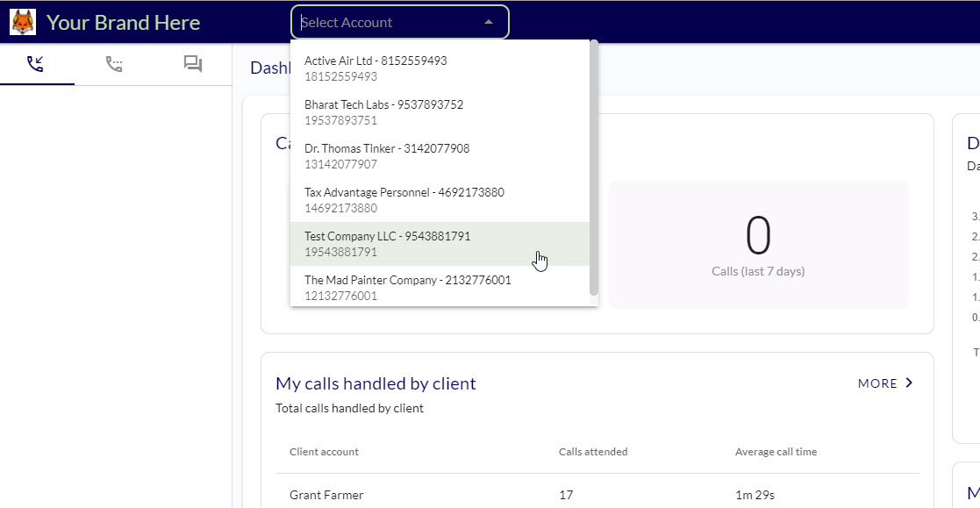Screen dimensions: 980x508
Task: Choose The Mad Painter Company account
Action: coord(440,288)
